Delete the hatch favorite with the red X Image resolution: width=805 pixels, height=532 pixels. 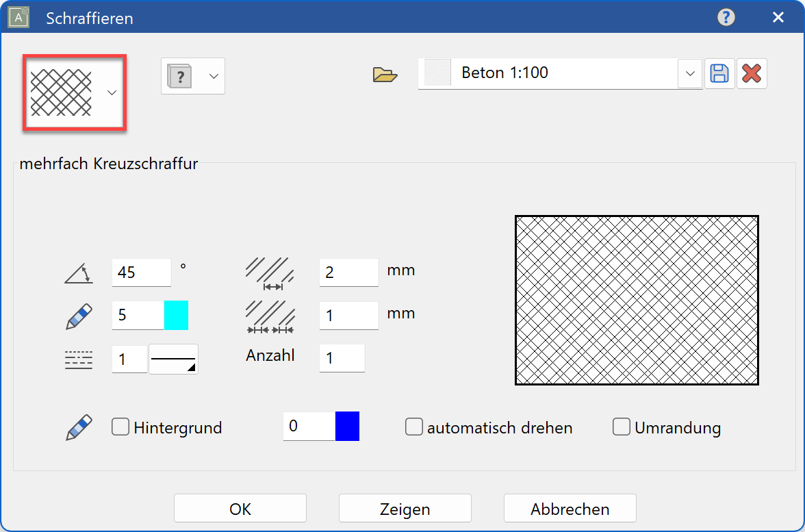(x=752, y=74)
